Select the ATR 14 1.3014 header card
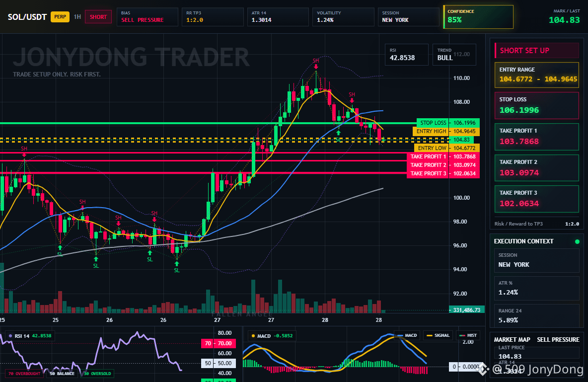 pos(278,17)
